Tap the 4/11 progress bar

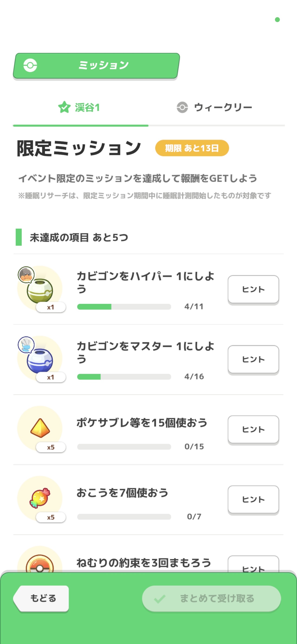click(x=124, y=307)
